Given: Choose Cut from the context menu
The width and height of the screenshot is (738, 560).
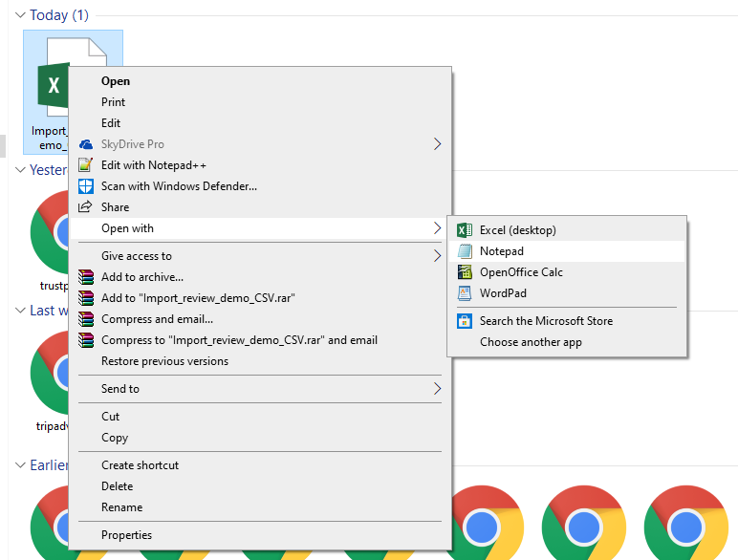Looking at the screenshot, I should click(x=260, y=417).
